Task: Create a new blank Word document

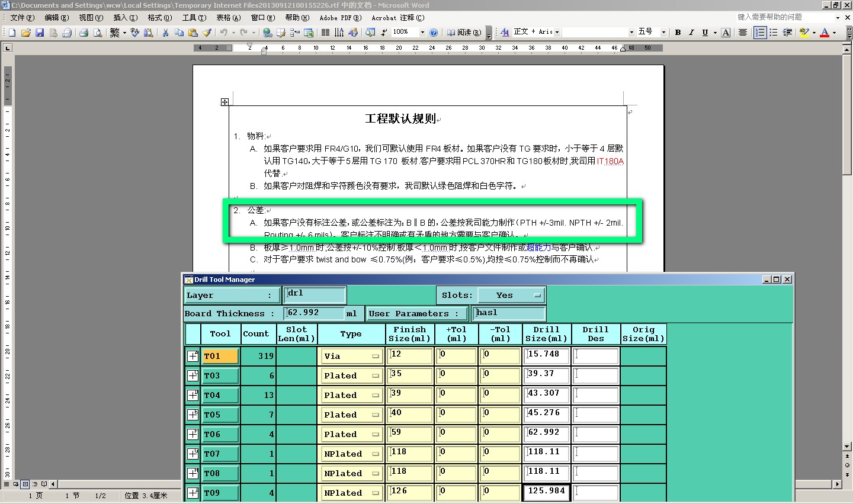Action: click(x=12, y=33)
